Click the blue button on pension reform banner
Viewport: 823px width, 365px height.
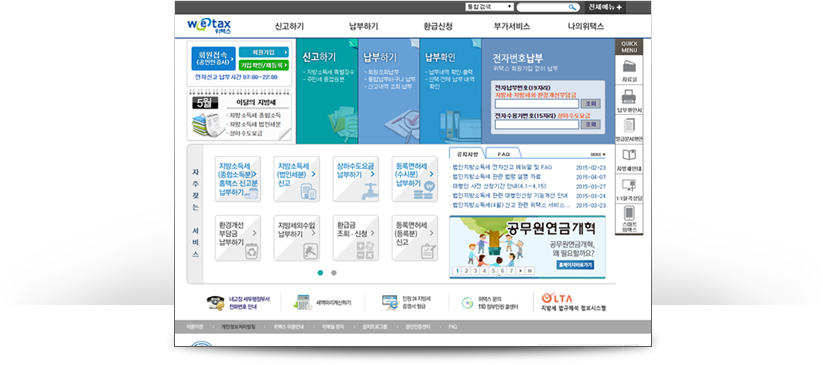coord(575,265)
